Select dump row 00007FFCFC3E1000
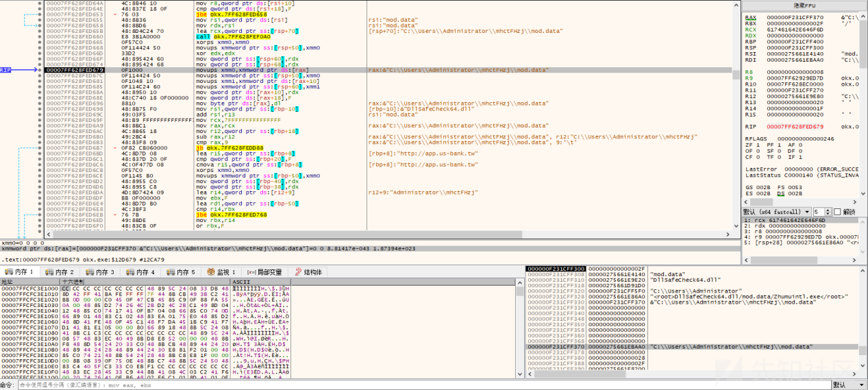The height and width of the screenshot is (390, 868). (146, 288)
